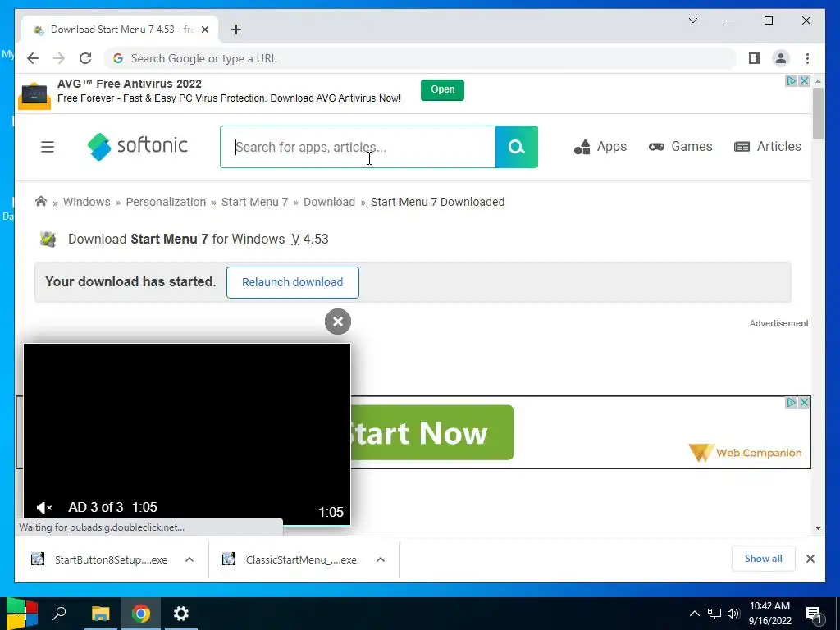The image size is (840, 630).
Task: Close the Web Companion banner ad
Action: point(804,402)
